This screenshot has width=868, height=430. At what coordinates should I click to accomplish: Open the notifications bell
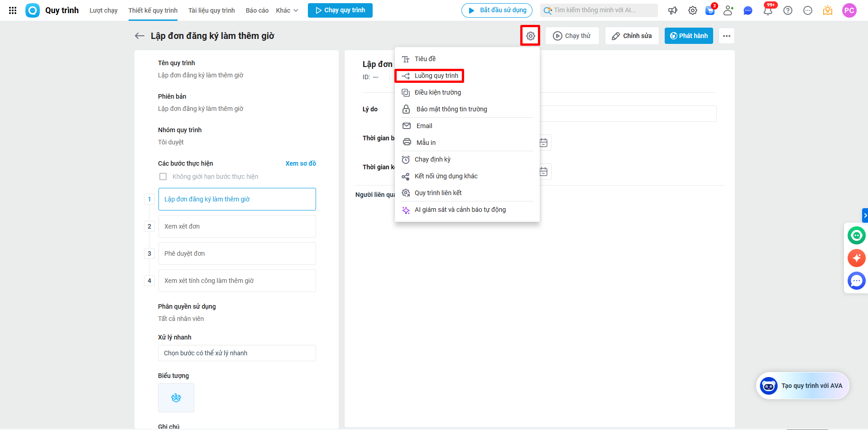(767, 10)
